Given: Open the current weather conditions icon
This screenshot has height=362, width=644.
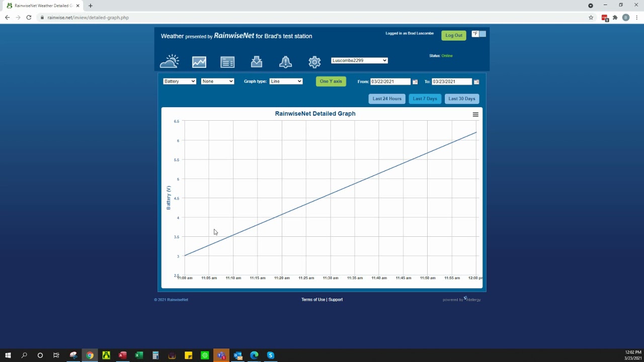Looking at the screenshot, I should coord(170,61).
